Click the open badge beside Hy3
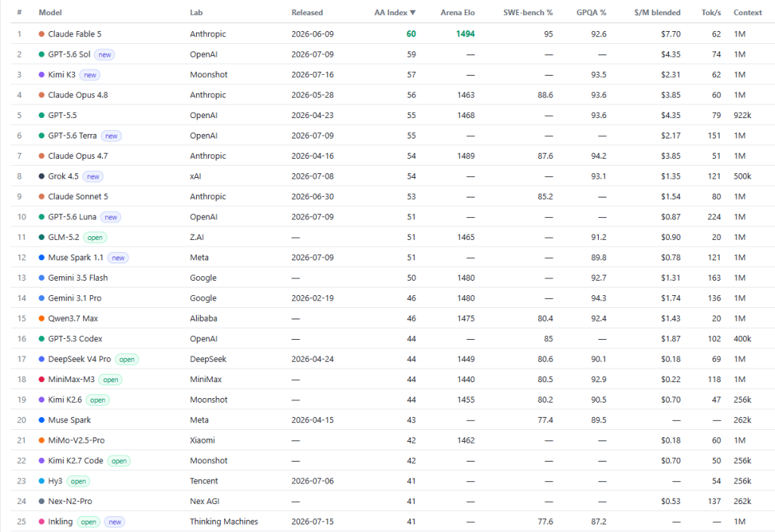This screenshot has width=775, height=532. pyautogui.click(x=78, y=481)
